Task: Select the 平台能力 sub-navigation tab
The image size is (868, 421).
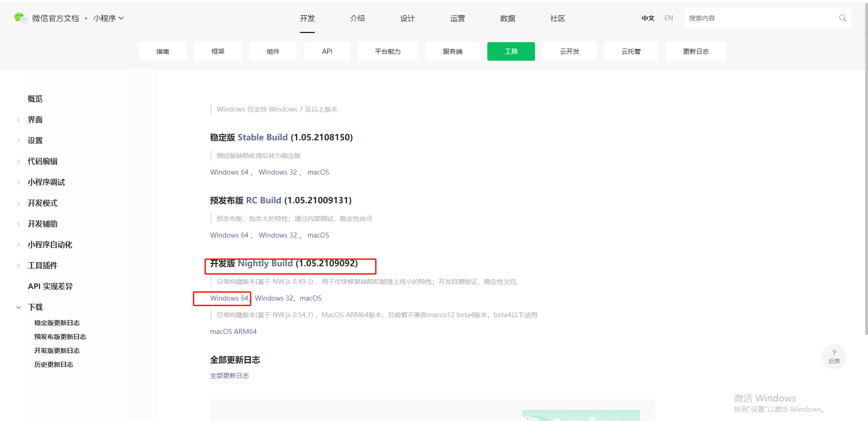Action: coord(388,51)
